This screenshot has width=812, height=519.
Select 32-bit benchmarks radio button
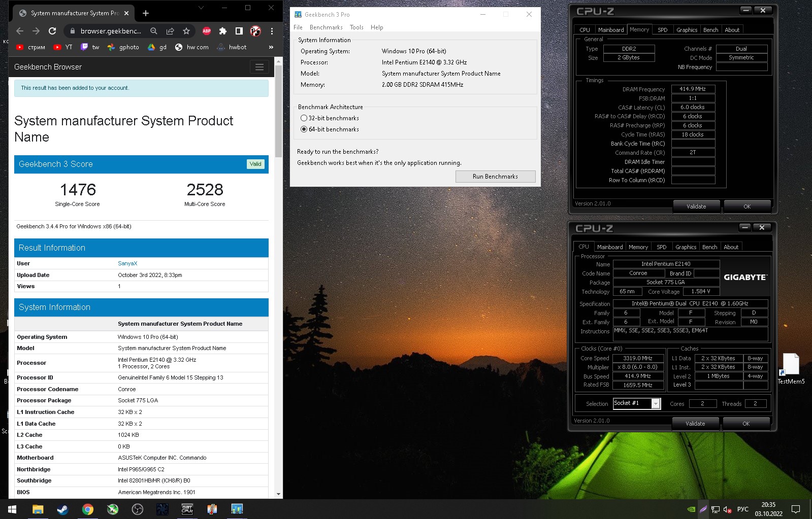[304, 118]
